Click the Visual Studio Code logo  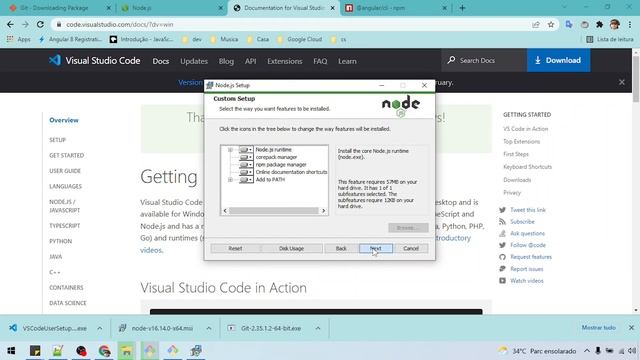pos(94,60)
